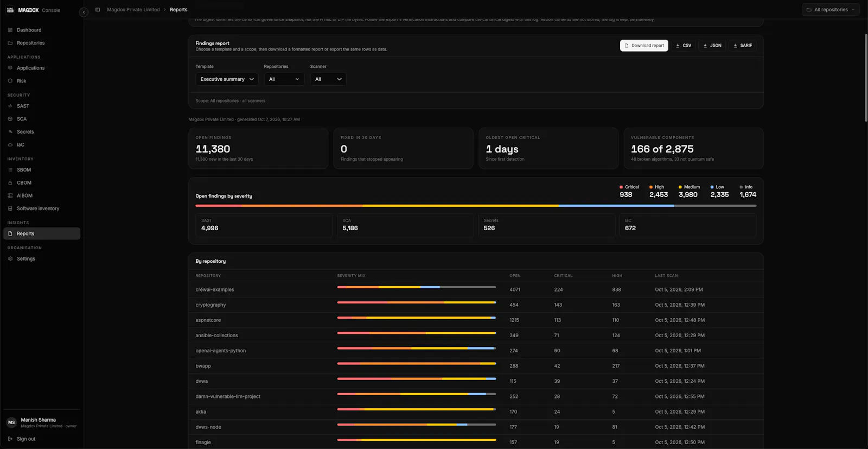Open the SAST section icon
The height and width of the screenshot is (449, 868).
click(x=10, y=106)
